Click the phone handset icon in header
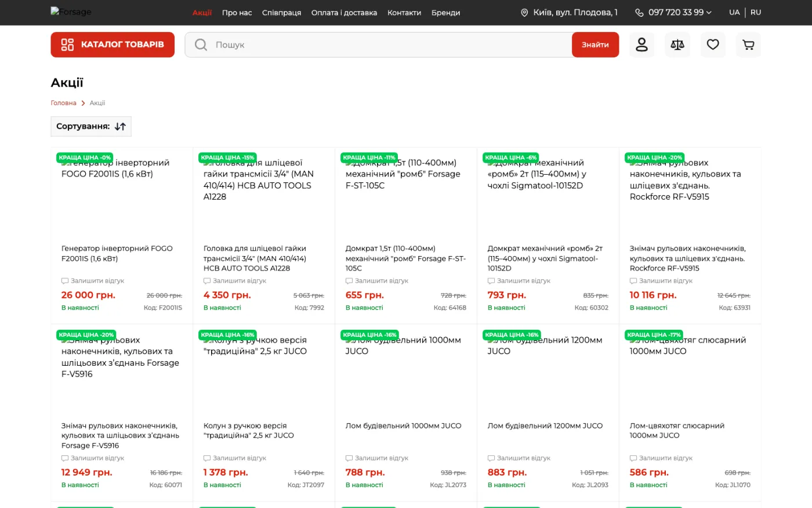812x508 pixels. pos(639,13)
